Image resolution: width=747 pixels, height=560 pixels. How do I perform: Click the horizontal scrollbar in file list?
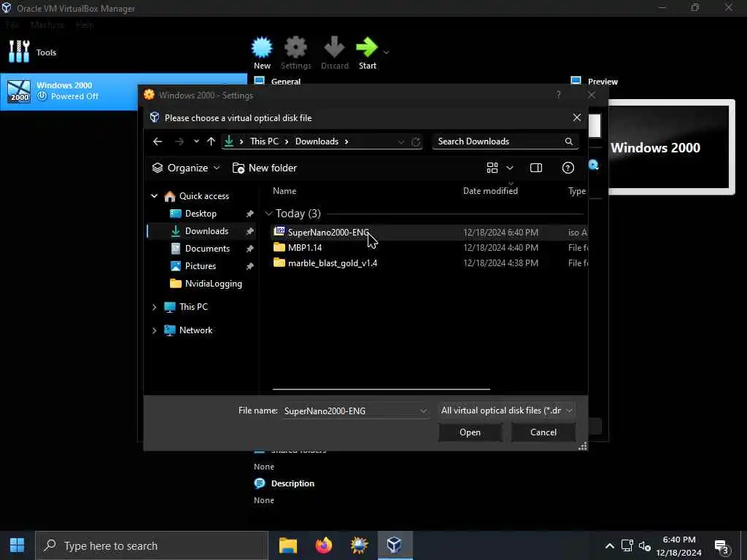381,389
